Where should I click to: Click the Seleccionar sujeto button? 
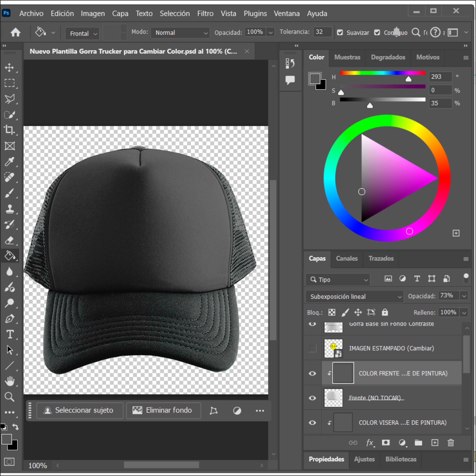pyautogui.click(x=80, y=410)
